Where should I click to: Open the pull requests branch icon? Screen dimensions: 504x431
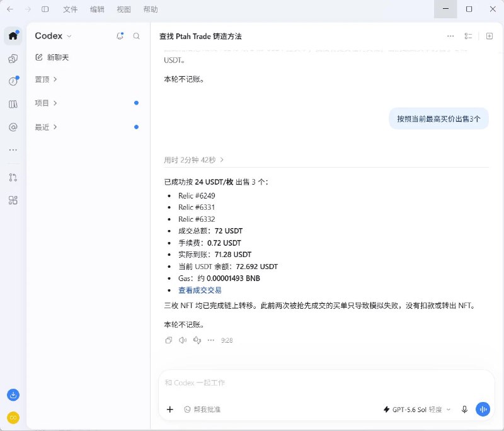click(13, 178)
